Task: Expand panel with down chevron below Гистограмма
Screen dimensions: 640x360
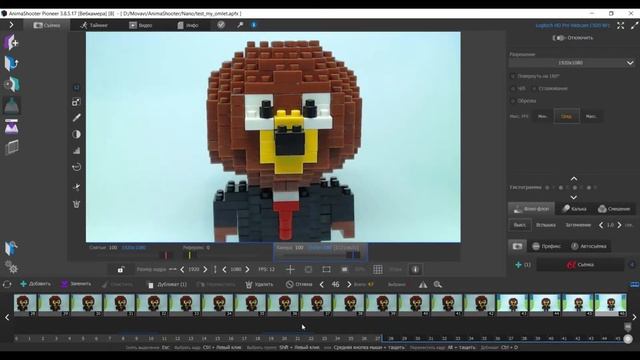Action: coord(573,197)
